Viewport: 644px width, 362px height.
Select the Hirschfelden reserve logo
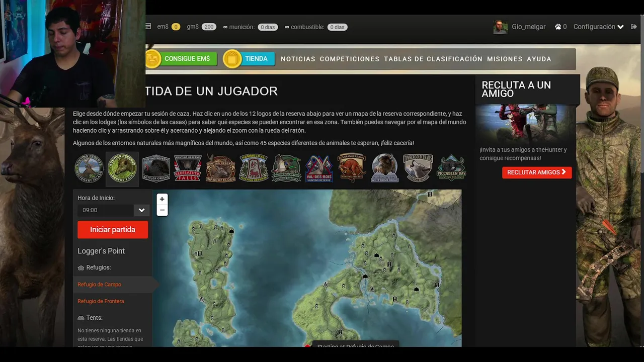220,168
